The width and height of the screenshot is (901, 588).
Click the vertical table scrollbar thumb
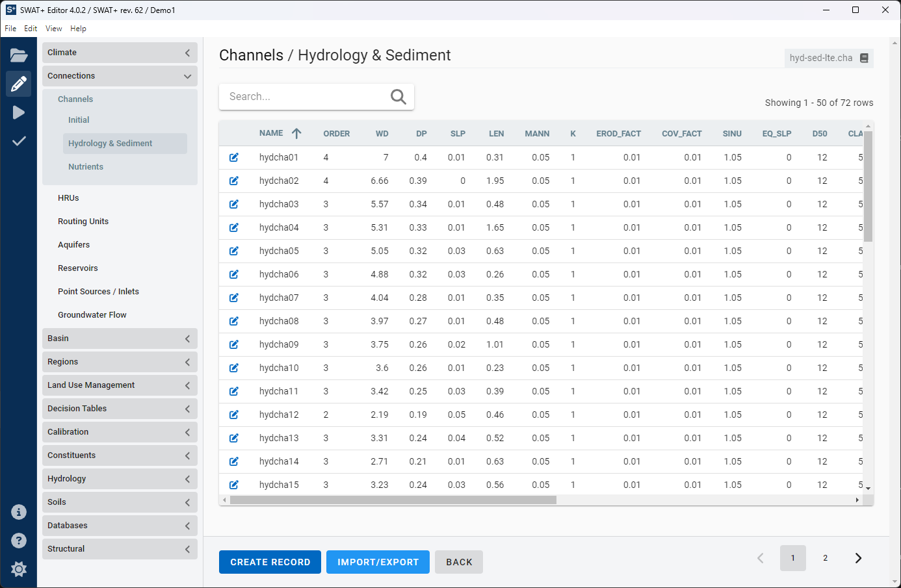868,186
